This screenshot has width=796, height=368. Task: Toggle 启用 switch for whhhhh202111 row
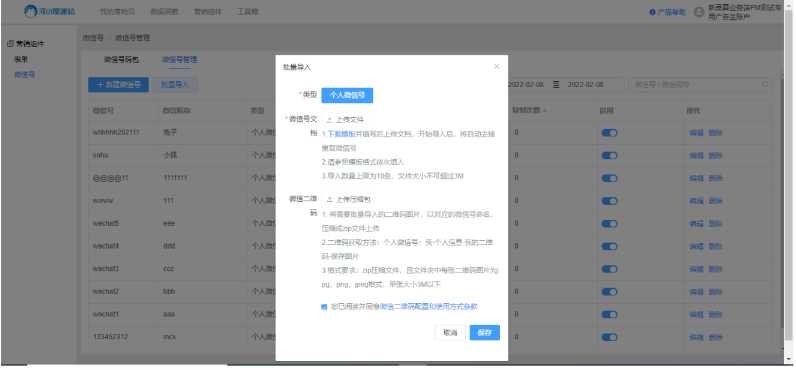tap(609, 133)
